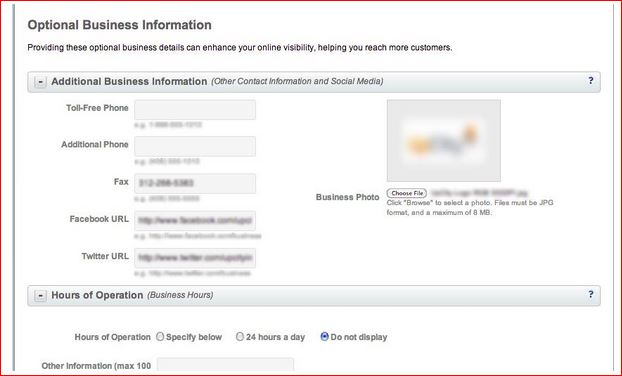Click the Twitter URL label

click(x=105, y=256)
